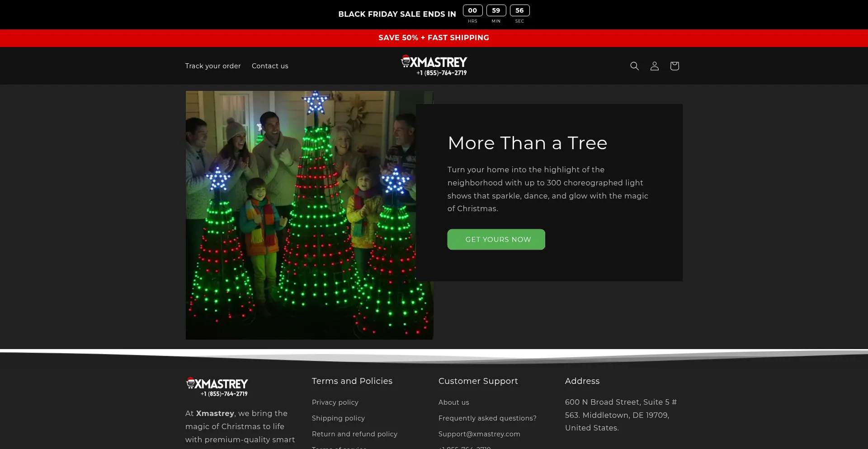The width and height of the screenshot is (868, 449).
Task: Click the countdown minutes box
Action: point(496,10)
